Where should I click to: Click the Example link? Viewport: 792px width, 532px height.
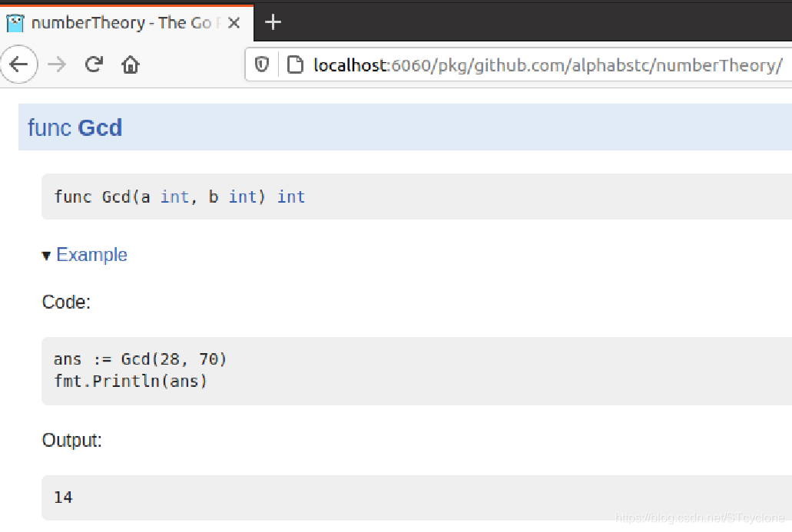coord(91,255)
